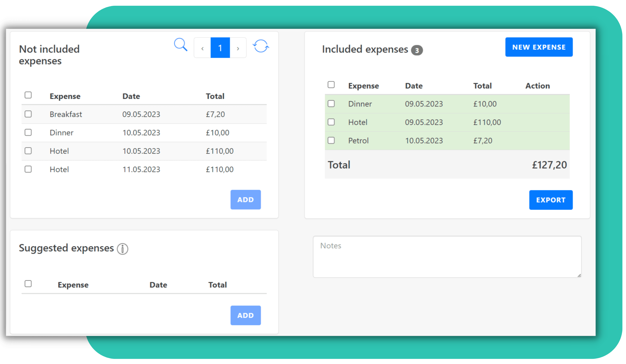Click the included expenses count badge
Image resolution: width=626 pixels, height=364 pixels.
coord(417,50)
